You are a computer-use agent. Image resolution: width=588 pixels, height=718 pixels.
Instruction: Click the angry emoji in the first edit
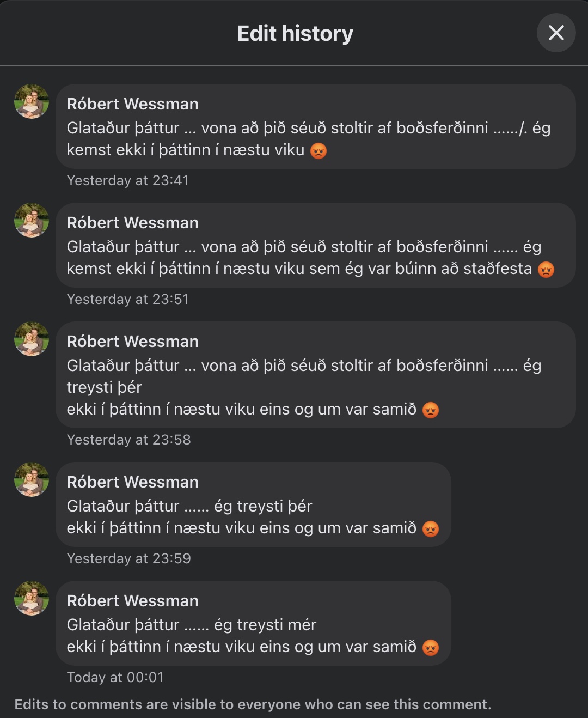coord(318,150)
